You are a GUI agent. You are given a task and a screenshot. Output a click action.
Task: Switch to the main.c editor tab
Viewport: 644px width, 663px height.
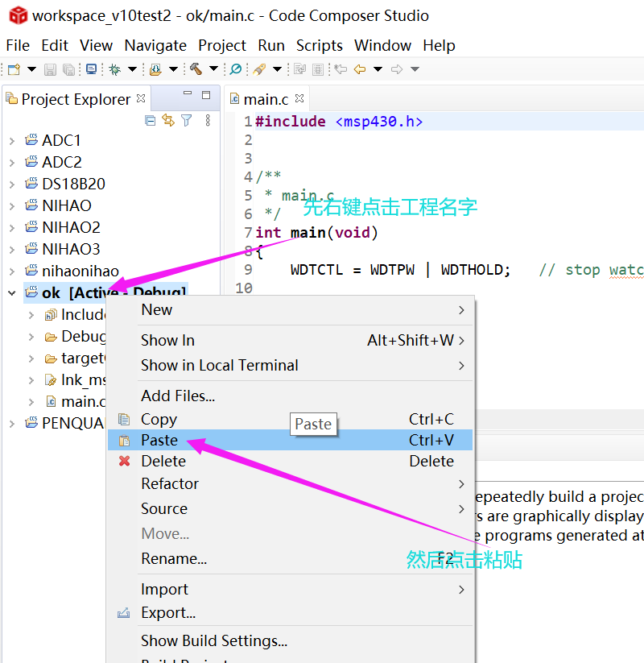(x=267, y=99)
